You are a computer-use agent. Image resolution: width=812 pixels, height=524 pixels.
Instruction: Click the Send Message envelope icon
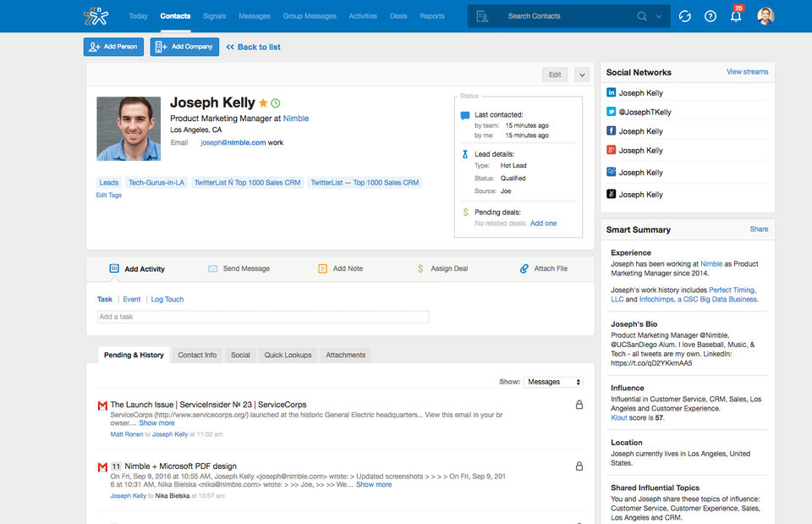click(212, 268)
